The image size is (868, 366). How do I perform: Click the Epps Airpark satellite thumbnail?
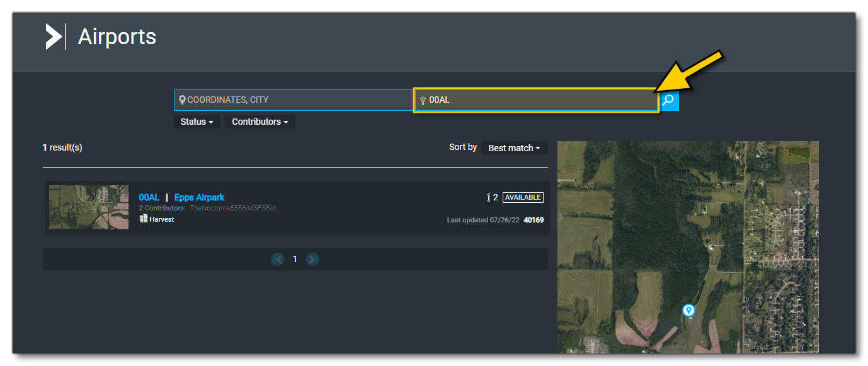(88, 207)
